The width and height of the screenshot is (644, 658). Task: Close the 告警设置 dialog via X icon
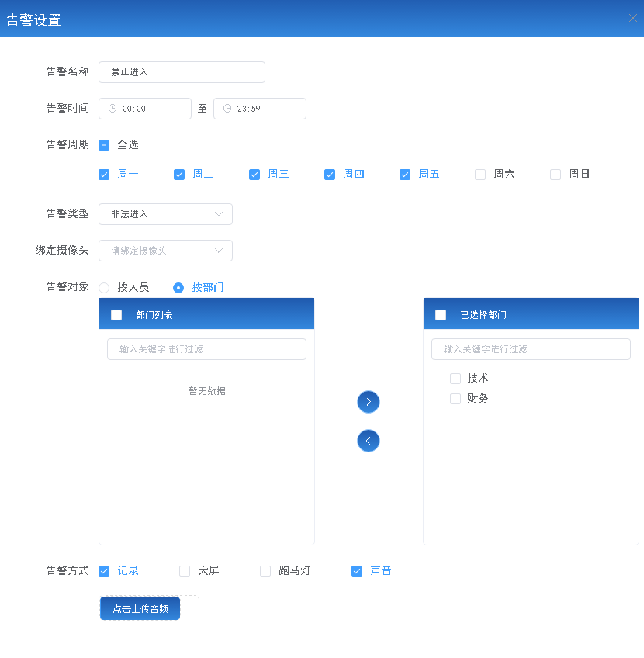point(633,17)
